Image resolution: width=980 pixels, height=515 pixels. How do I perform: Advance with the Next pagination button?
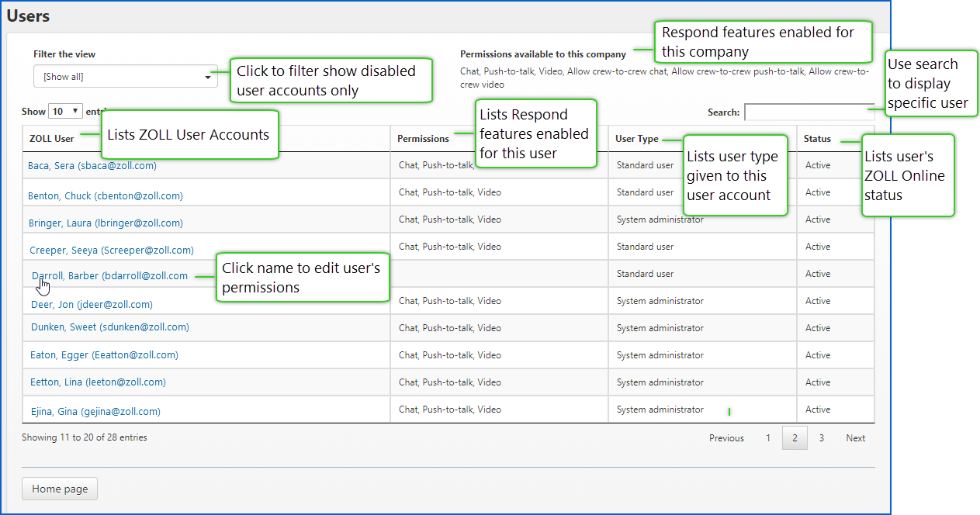click(855, 438)
